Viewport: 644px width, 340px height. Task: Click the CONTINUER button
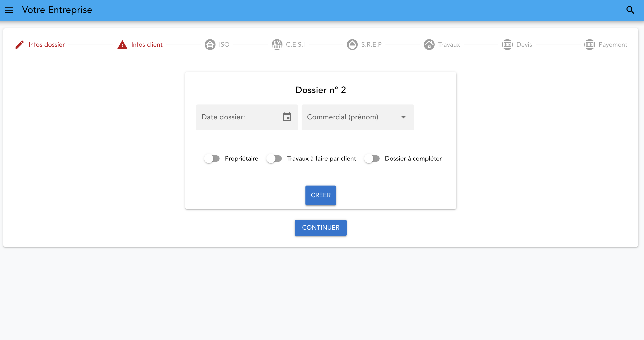click(321, 228)
